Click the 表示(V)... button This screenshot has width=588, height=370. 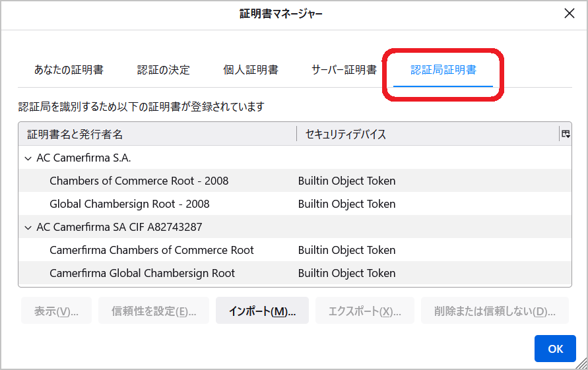click(56, 311)
